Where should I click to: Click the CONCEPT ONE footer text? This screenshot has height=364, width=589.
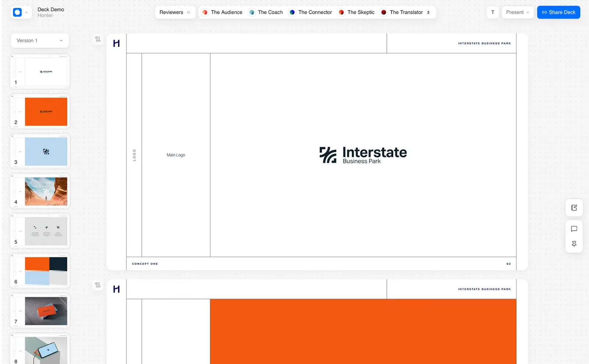145,264
